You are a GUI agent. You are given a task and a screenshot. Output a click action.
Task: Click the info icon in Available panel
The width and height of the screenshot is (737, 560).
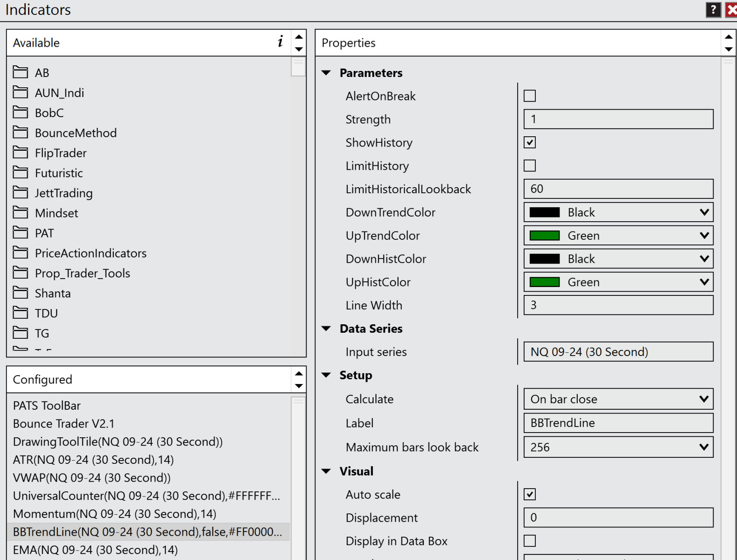tap(280, 42)
